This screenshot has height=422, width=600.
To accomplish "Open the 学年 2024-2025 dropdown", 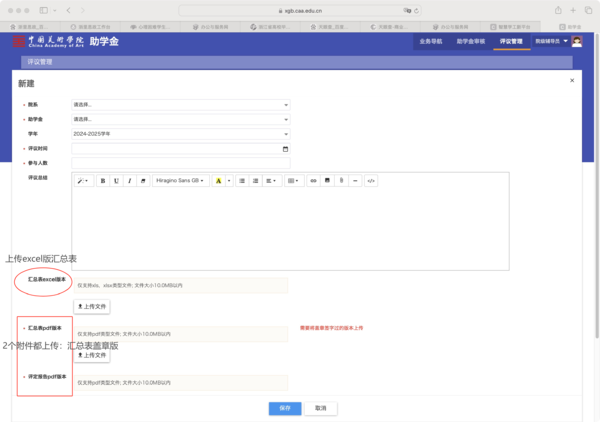I will click(x=179, y=133).
